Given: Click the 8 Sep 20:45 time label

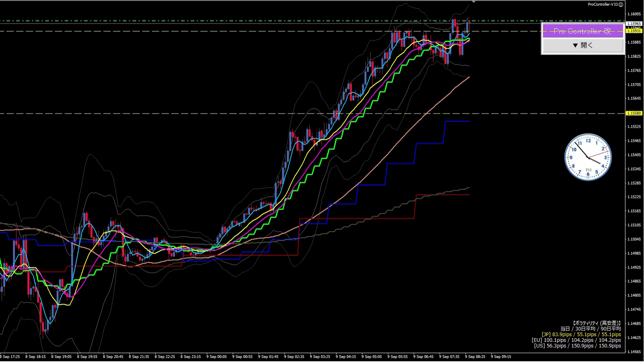Looking at the screenshot, I should 113,357.
